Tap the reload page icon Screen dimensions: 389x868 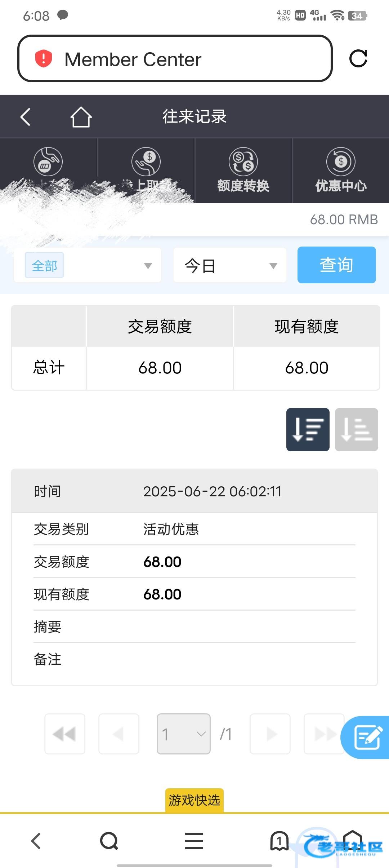tap(358, 59)
